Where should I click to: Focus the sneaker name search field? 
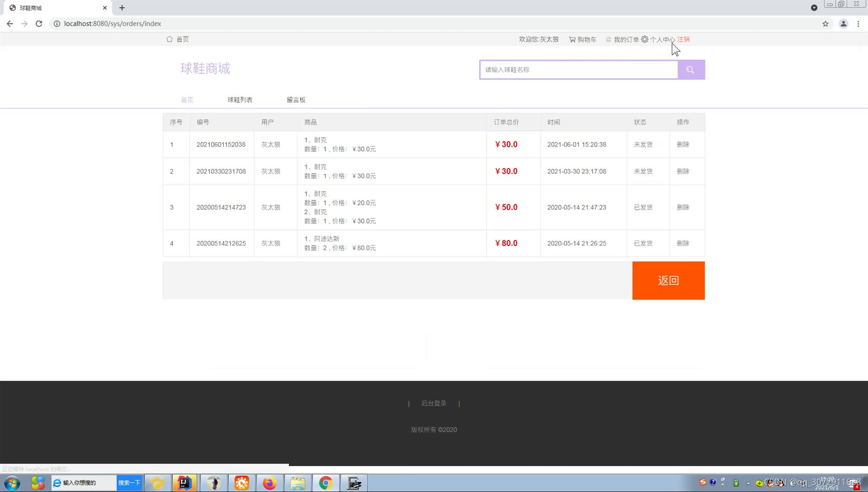click(x=579, y=70)
